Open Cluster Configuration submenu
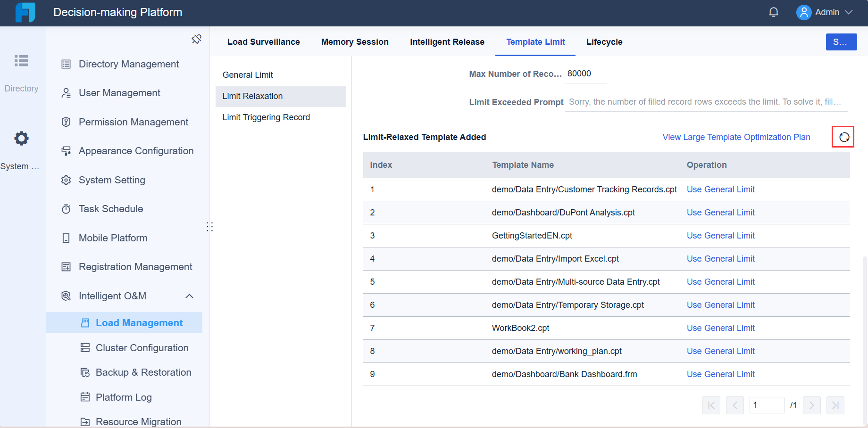This screenshot has width=868, height=428. click(x=142, y=348)
